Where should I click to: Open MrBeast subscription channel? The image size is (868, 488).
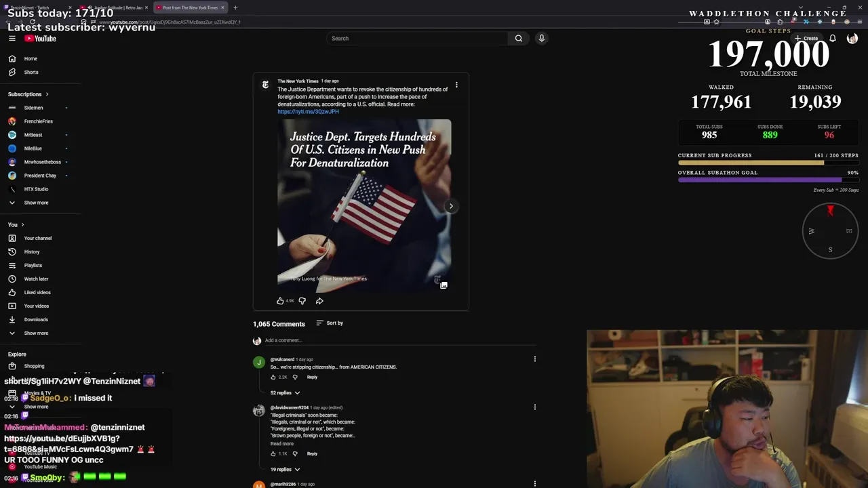[x=33, y=135]
